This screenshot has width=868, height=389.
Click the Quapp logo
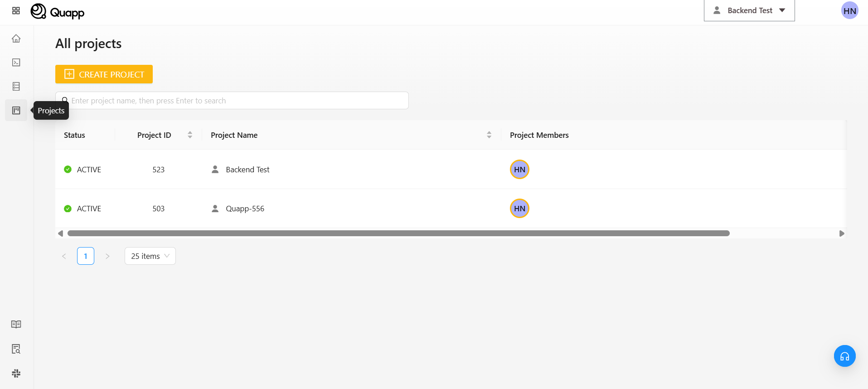click(58, 12)
